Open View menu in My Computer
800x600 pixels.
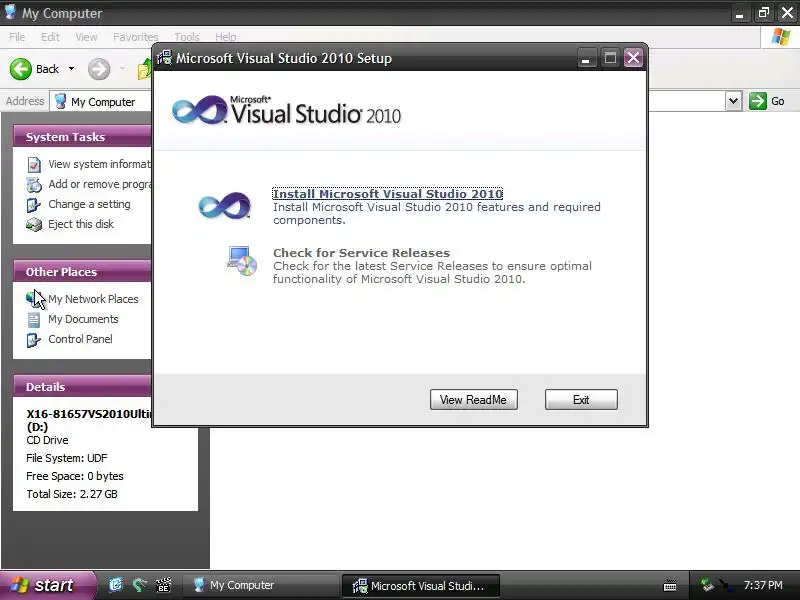[86, 37]
